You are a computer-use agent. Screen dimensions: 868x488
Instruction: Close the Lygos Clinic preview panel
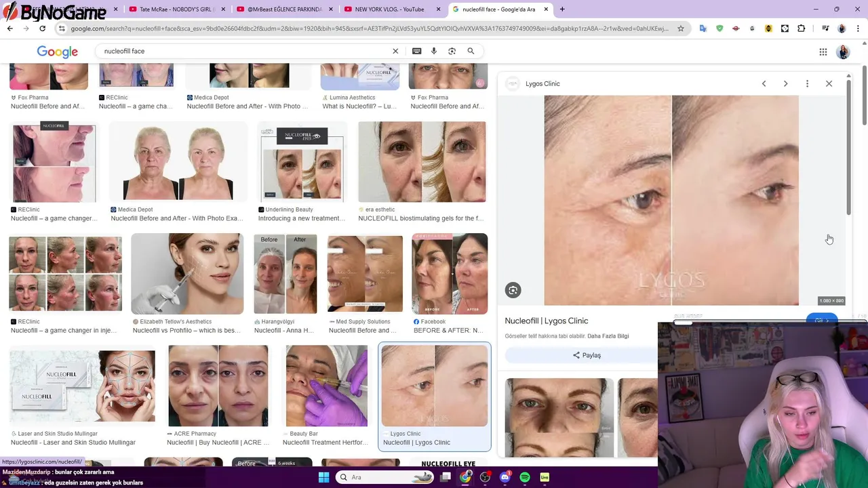(x=829, y=83)
